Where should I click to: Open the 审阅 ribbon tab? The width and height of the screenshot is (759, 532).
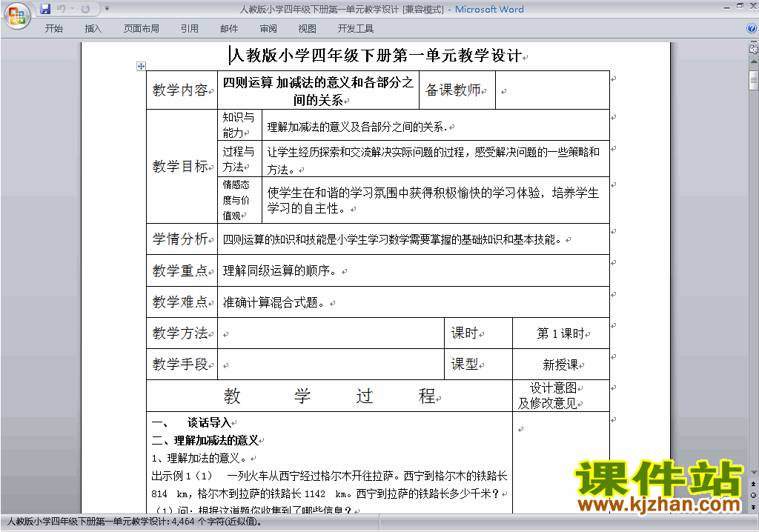268,29
